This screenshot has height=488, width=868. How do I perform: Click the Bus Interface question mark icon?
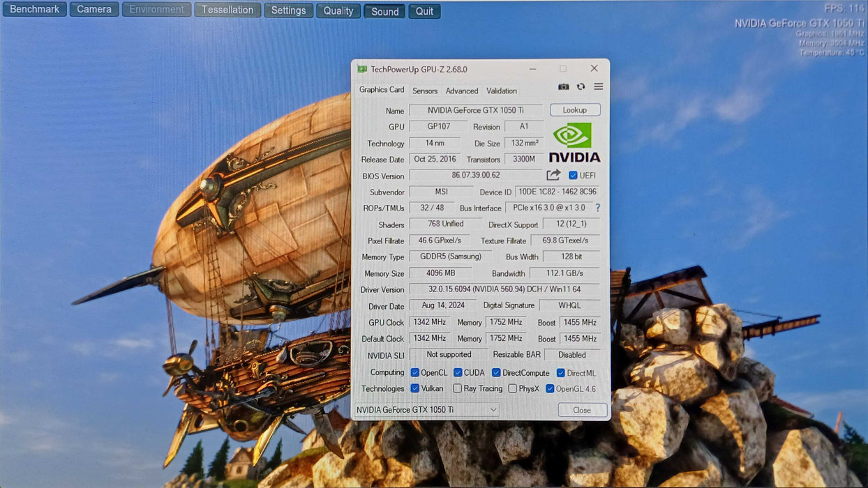[x=597, y=208]
